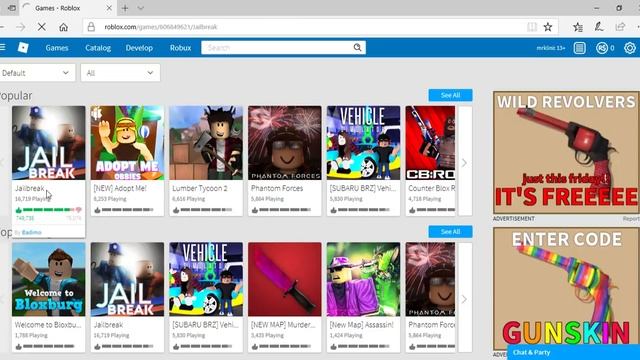Open the Badimo creator link
This screenshot has height=360, width=640.
tap(31, 232)
